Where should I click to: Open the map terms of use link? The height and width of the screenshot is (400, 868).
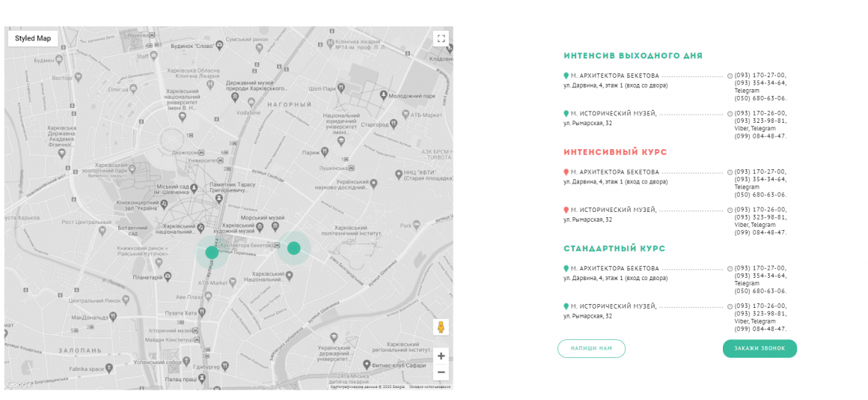point(430,387)
